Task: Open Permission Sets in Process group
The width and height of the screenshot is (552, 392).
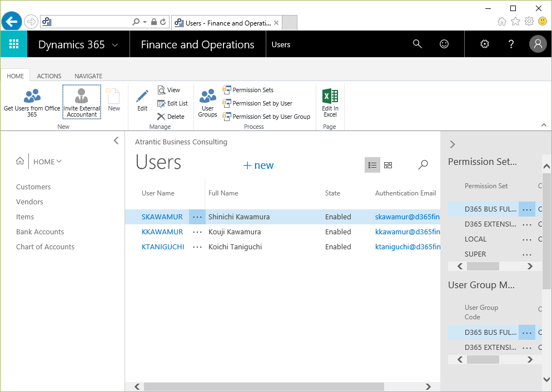Action: click(x=248, y=90)
